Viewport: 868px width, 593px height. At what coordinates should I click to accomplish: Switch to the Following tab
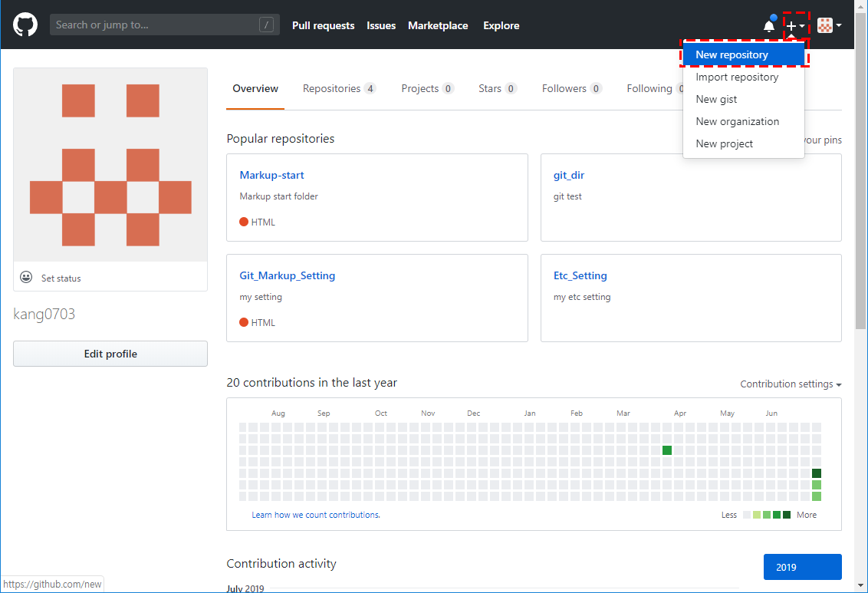click(x=655, y=88)
